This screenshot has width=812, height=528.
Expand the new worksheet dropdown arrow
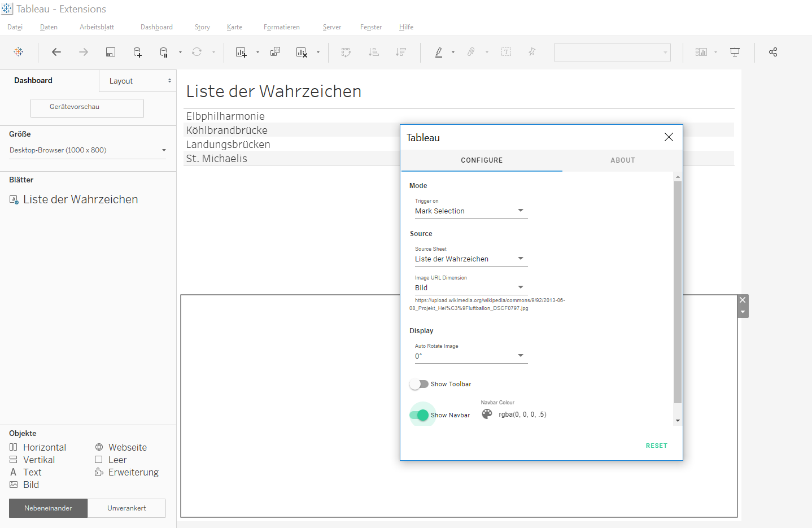coord(257,52)
